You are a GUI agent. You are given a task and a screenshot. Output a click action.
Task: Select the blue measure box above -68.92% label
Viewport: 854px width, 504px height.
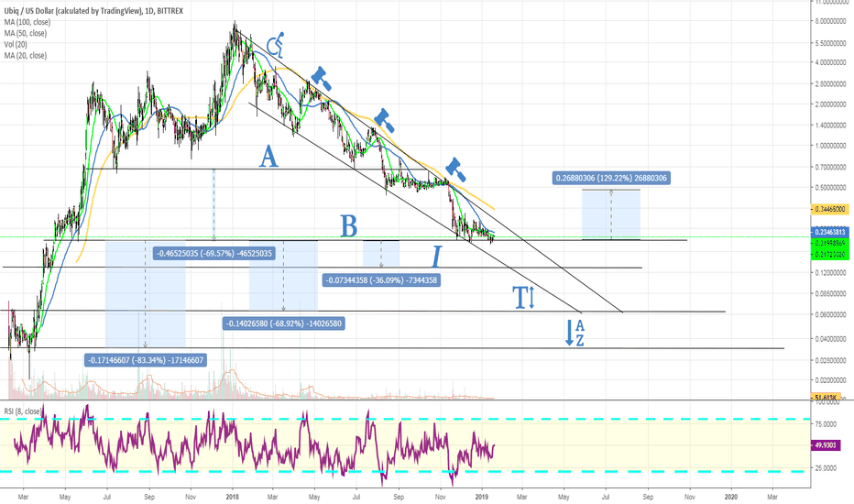pos(283,276)
